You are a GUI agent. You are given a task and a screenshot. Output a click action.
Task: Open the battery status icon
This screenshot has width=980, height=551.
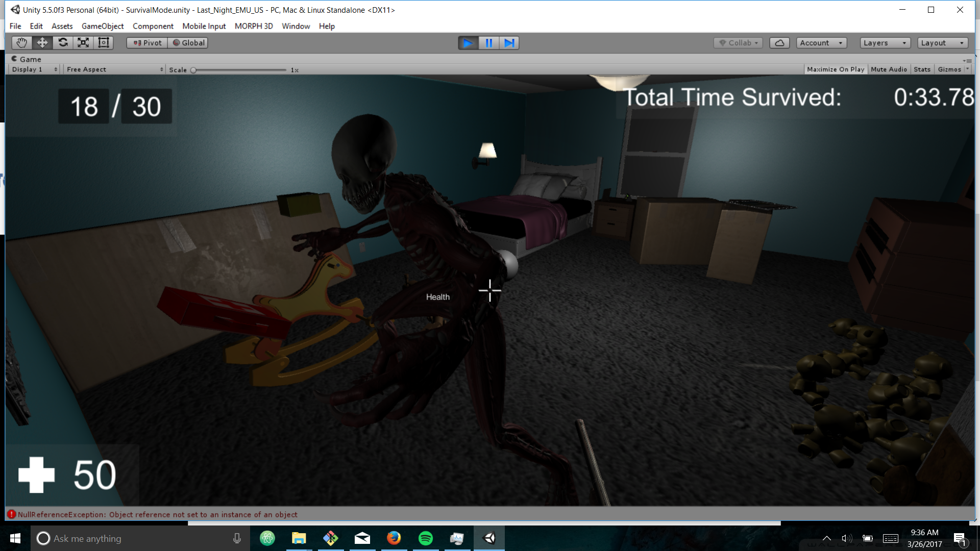[x=867, y=538]
